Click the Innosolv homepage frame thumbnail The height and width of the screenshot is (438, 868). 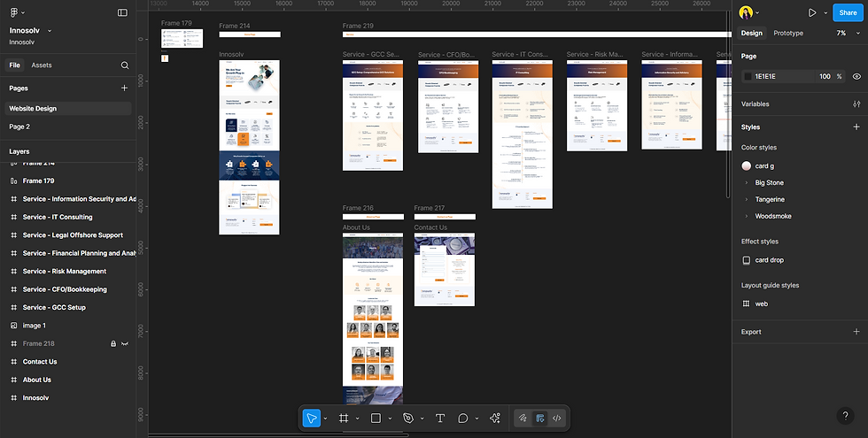(x=249, y=147)
